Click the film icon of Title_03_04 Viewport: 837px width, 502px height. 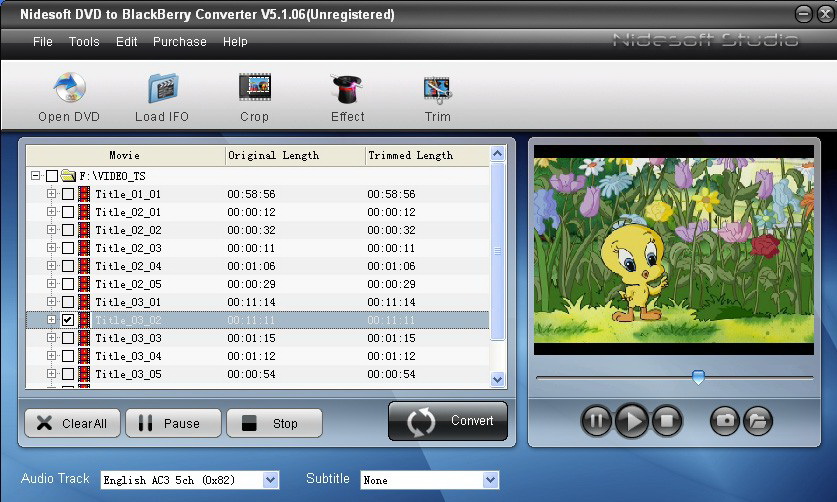pyautogui.click(x=84, y=356)
